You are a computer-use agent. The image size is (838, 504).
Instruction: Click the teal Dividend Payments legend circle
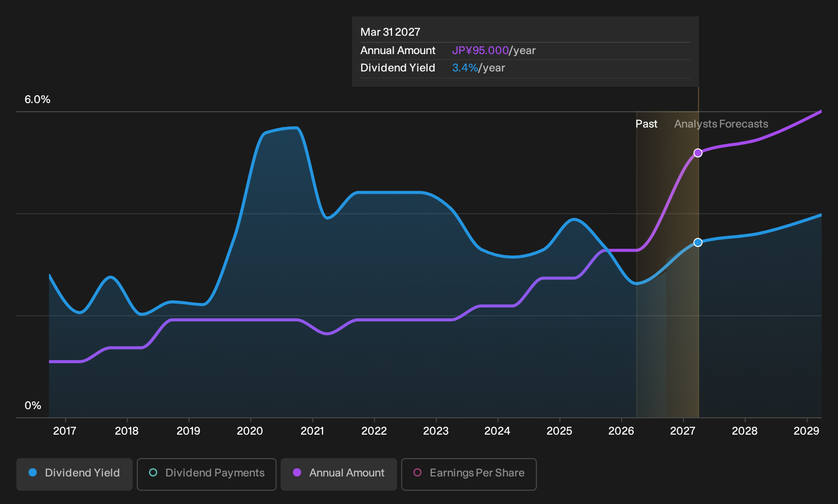[153, 472]
